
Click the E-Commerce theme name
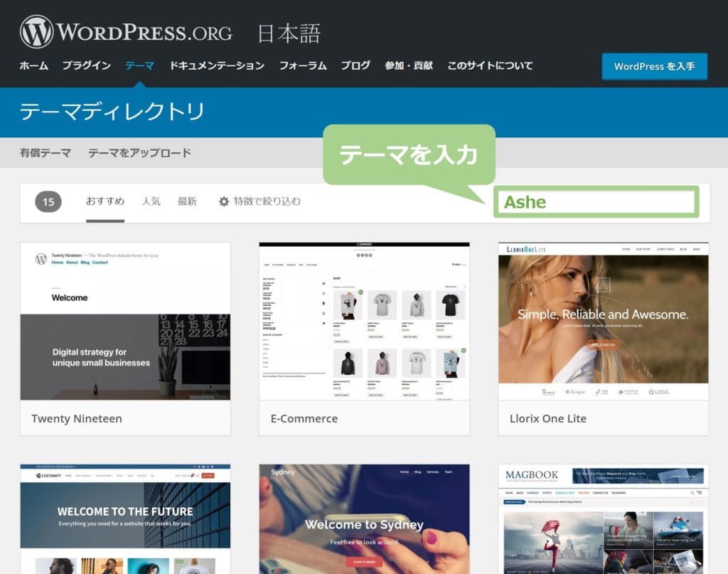304,418
